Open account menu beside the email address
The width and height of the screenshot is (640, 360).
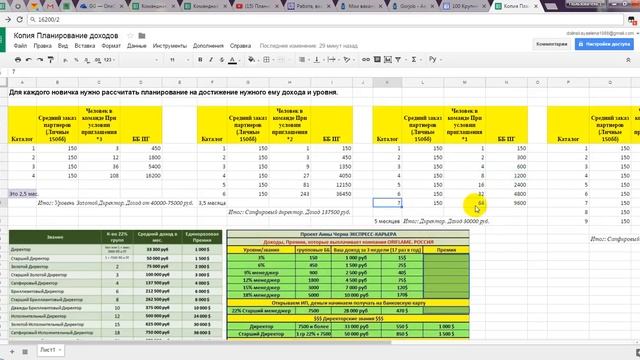(x=638, y=33)
